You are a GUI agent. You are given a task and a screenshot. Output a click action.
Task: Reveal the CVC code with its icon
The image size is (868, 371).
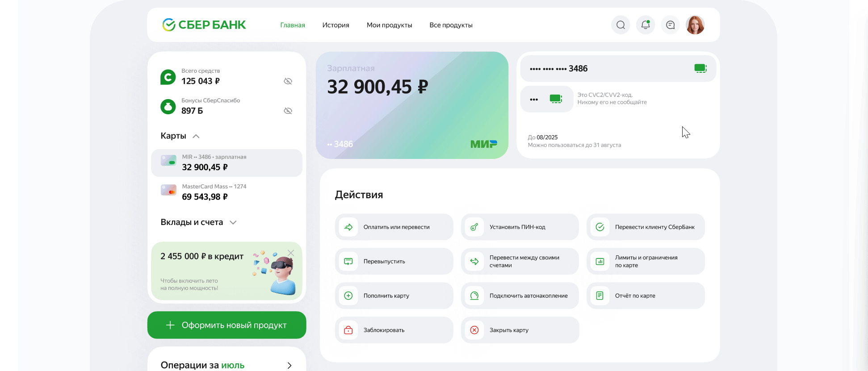pyautogui.click(x=556, y=99)
